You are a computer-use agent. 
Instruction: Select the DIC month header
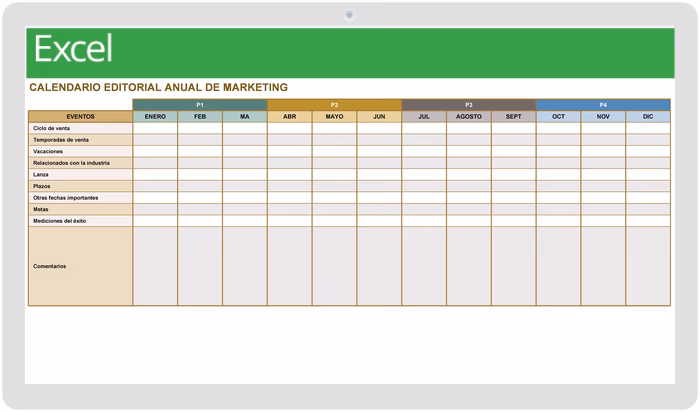[648, 117]
